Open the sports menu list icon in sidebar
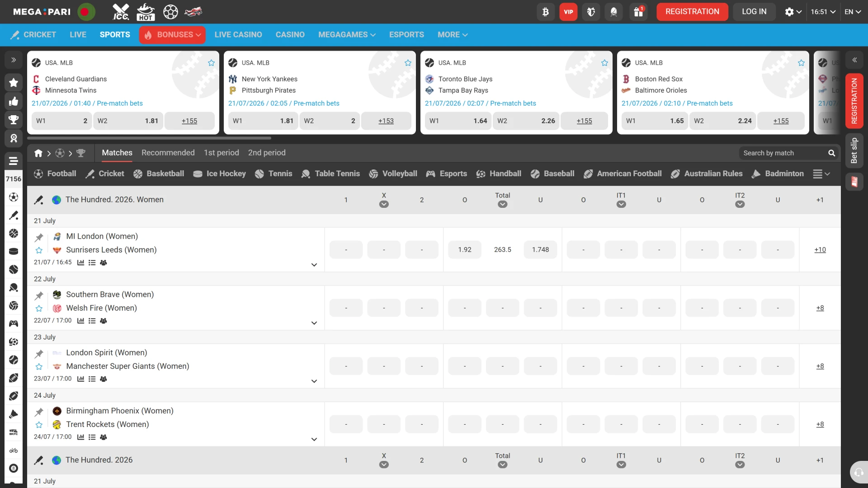 point(14,161)
